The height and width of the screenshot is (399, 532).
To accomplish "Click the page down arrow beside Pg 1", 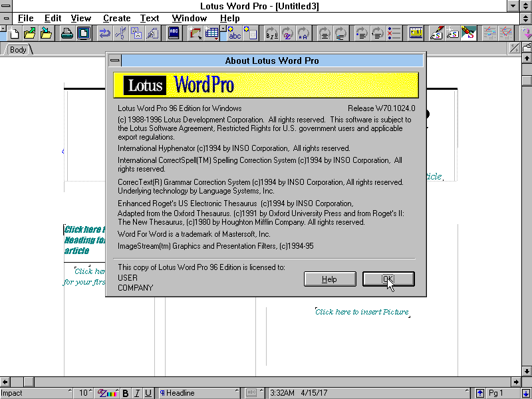I will click(x=525, y=393).
